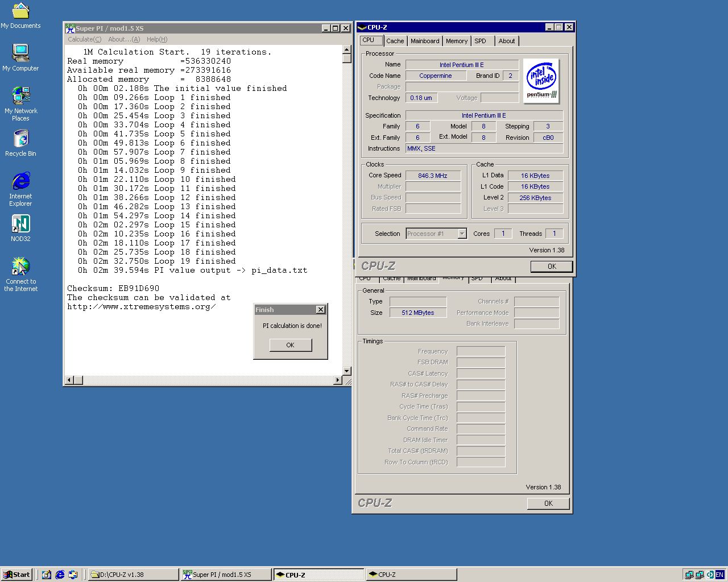Select the Recycle Bin desktop icon
The image size is (728, 582).
tap(20, 143)
